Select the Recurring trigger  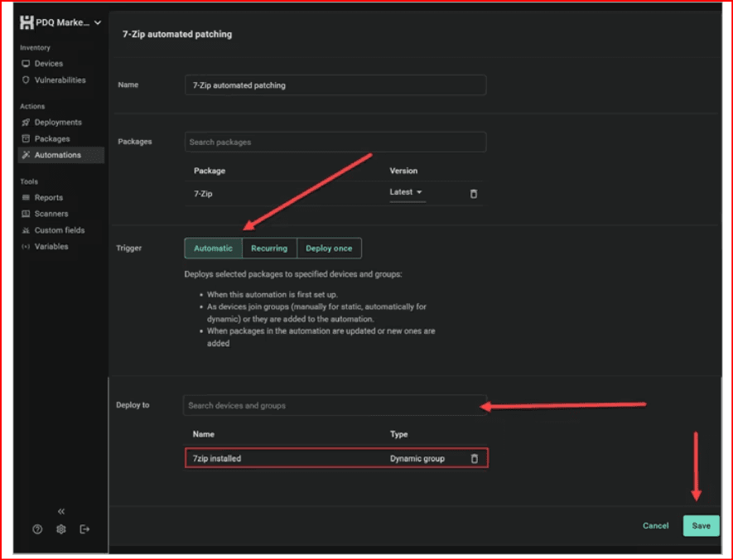(x=269, y=249)
